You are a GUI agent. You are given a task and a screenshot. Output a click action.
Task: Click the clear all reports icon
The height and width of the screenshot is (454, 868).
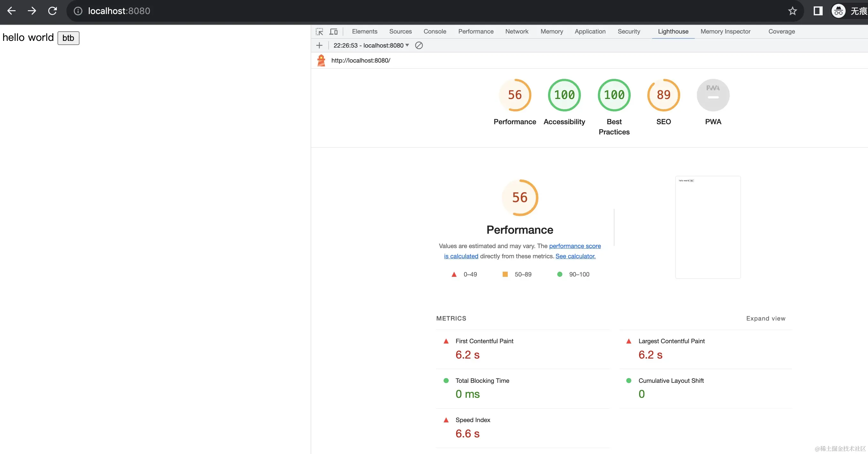tap(419, 45)
